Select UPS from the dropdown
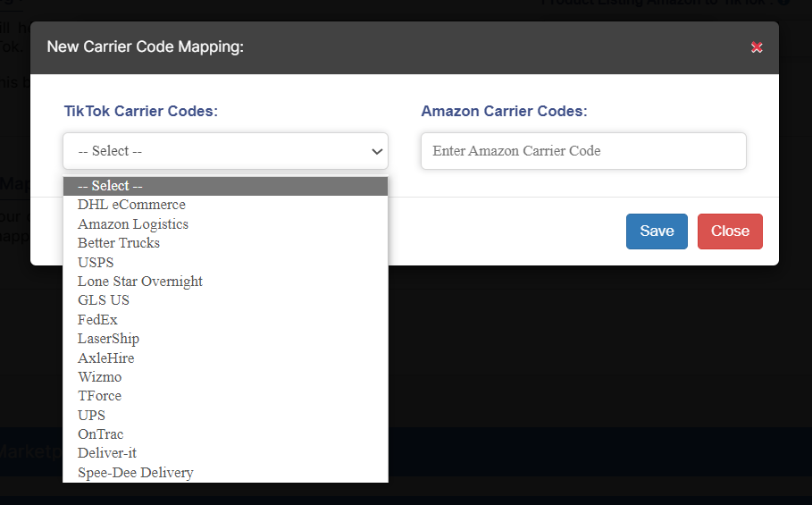This screenshot has height=505, width=812. 91,416
